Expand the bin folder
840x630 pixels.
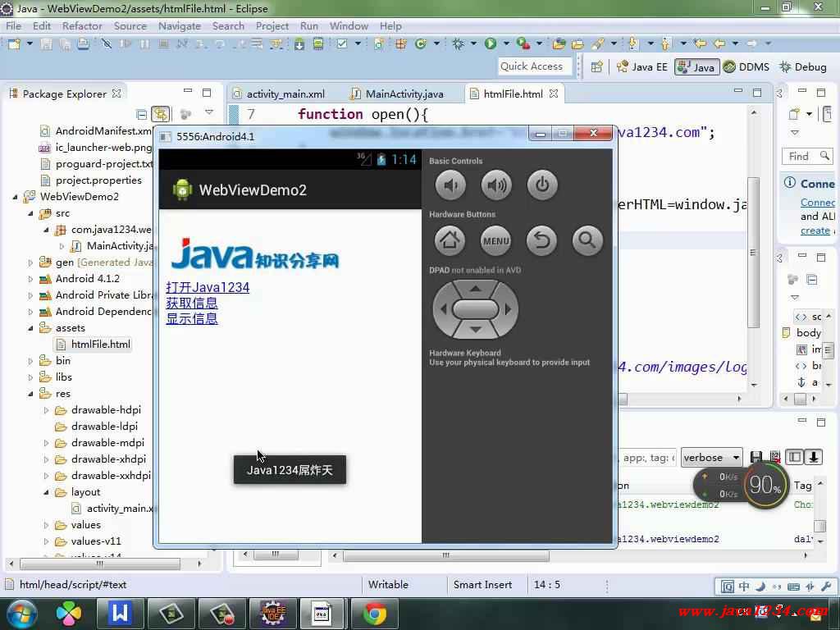(30, 361)
